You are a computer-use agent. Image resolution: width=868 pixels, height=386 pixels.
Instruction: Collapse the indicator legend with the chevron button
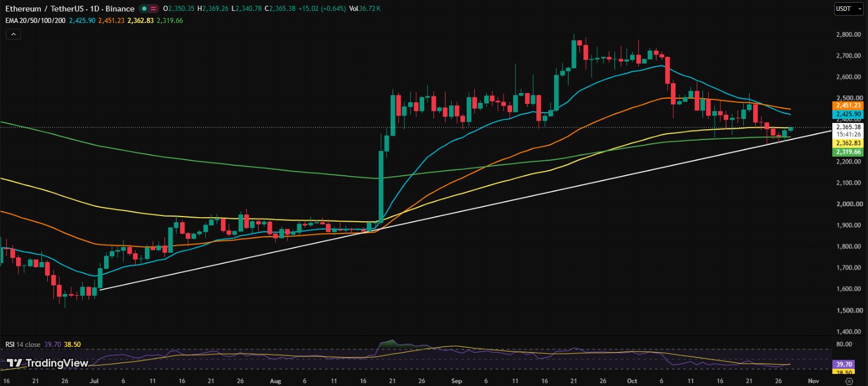click(13, 34)
